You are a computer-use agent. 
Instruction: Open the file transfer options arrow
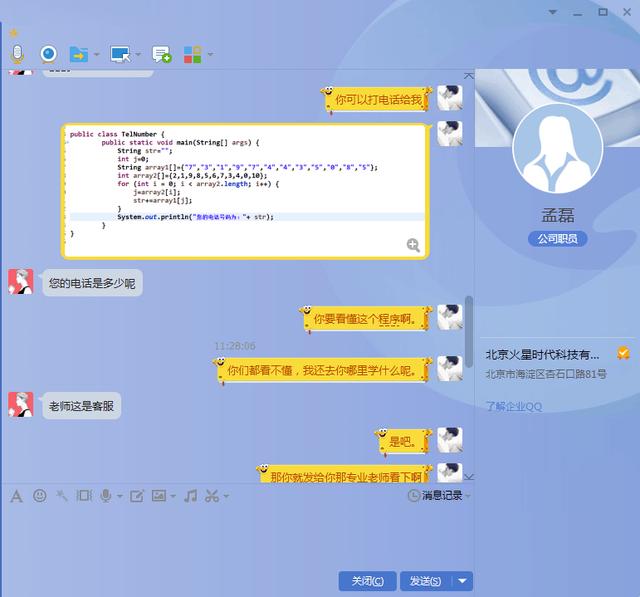coord(97,54)
